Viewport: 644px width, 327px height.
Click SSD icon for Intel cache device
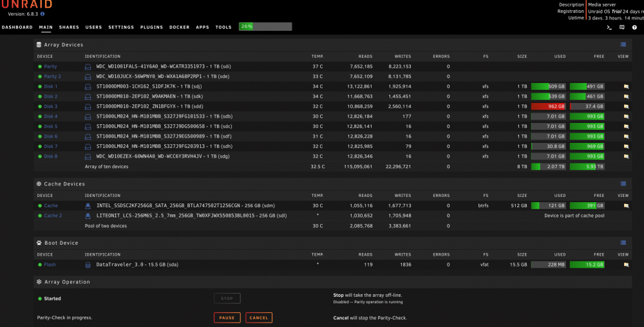(88, 205)
